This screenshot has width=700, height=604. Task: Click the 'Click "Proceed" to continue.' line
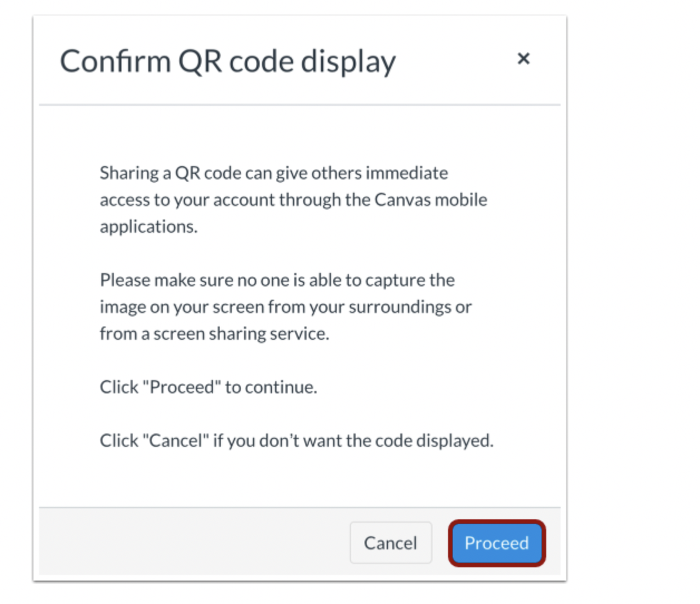[x=208, y=387]
